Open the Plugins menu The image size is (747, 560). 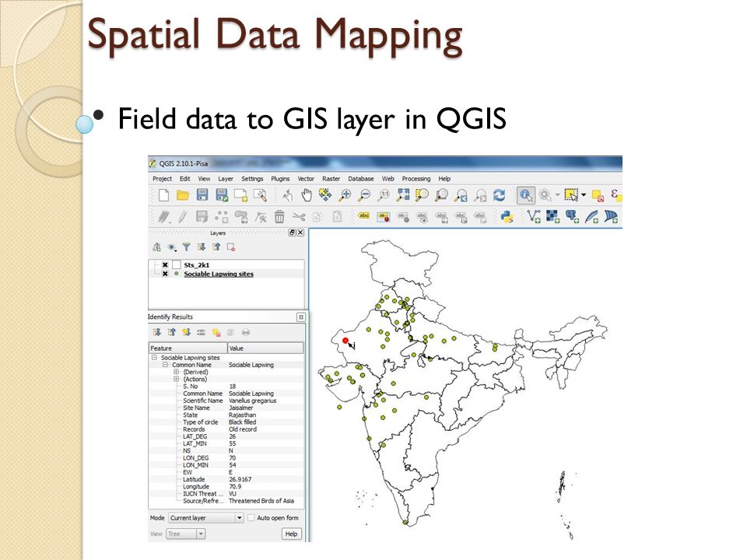(280, 179)
